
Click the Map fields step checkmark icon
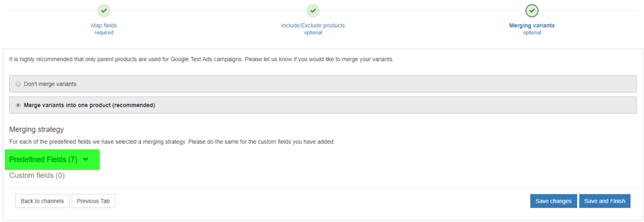104,11
